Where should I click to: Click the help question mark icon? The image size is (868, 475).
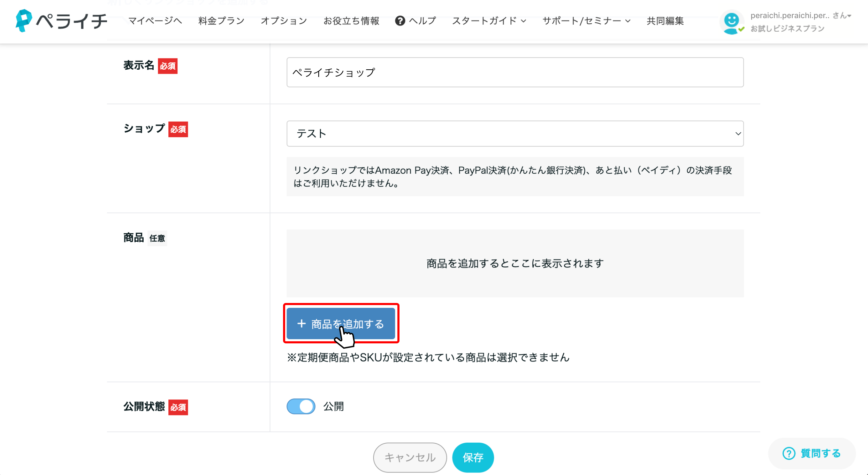coord(400,21)
